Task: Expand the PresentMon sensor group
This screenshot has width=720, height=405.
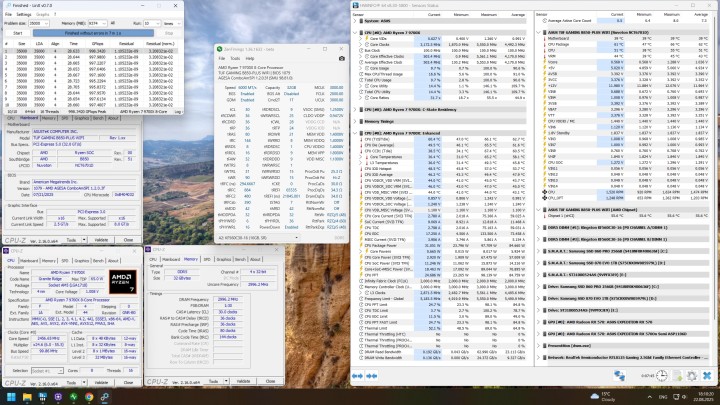Action: click(539, 345)
